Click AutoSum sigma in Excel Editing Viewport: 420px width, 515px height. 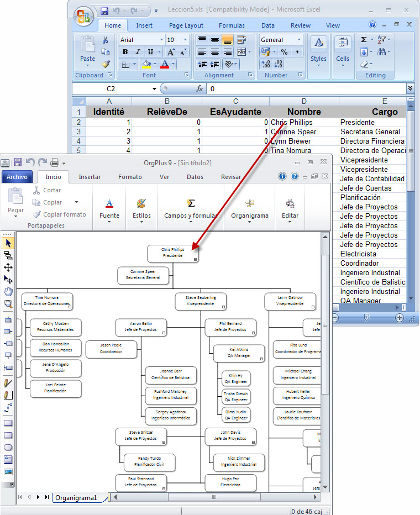[x=364, y=40]
